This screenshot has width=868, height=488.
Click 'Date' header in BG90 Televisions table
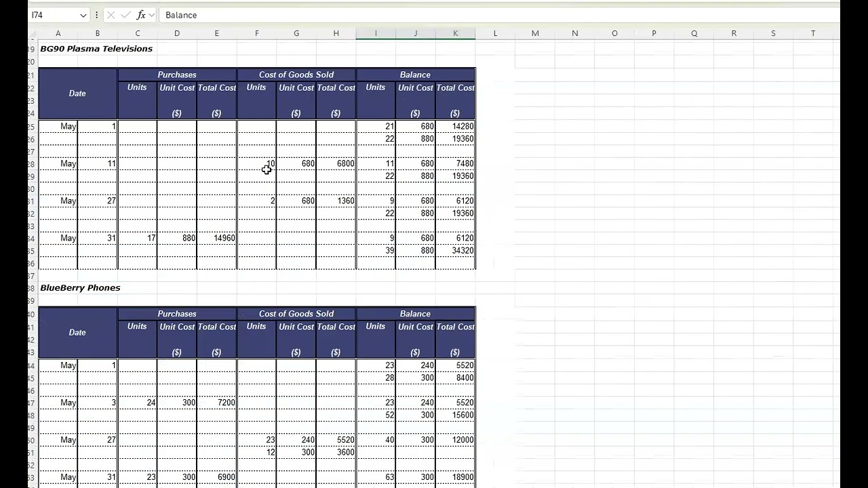(77, 94)
